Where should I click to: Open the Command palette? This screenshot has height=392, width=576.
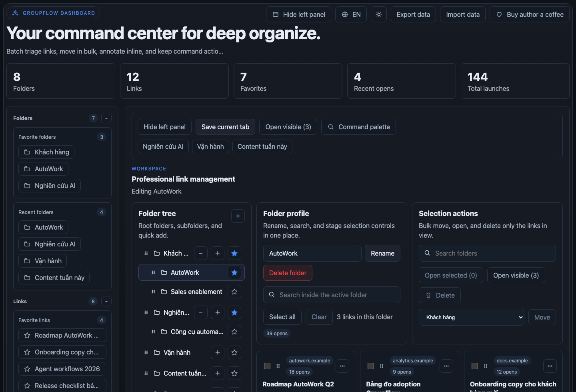(x=358, y=127)
